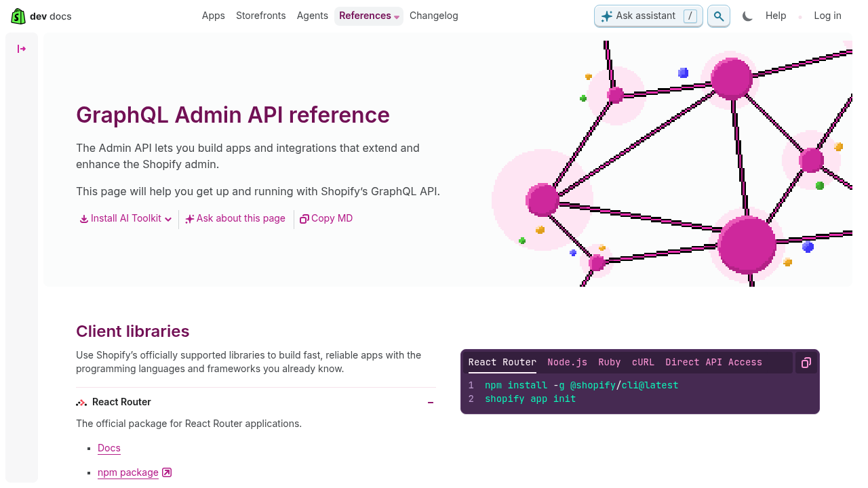The image size is (868, 488).
Task: Click the React Router logo icon
Action: [81, 402]
